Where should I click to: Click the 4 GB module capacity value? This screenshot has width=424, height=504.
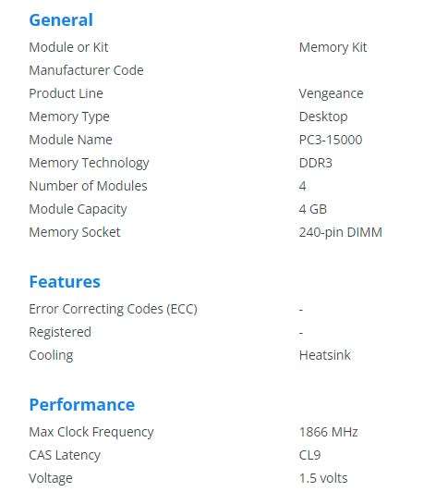313,209
